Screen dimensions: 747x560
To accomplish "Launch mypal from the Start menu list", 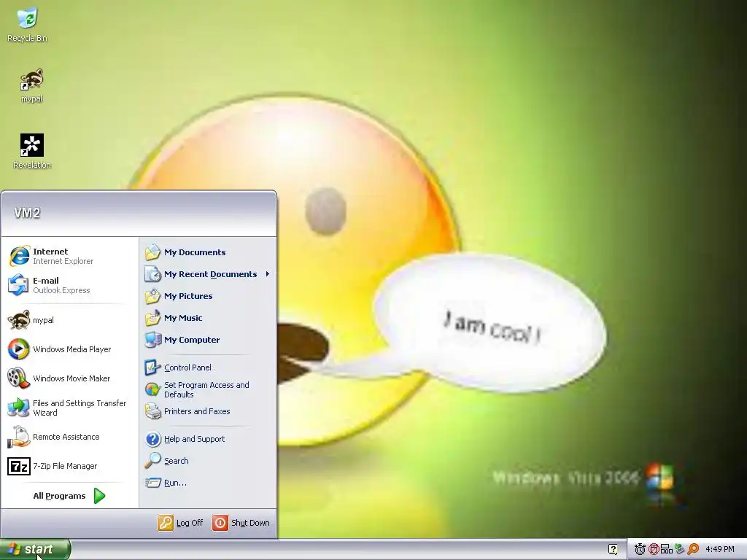I will coord(69,320).
